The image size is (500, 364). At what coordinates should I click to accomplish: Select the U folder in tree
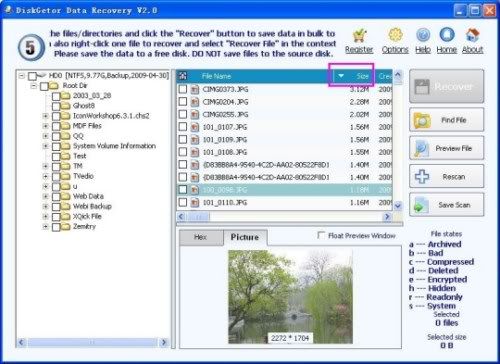point(75,186)
